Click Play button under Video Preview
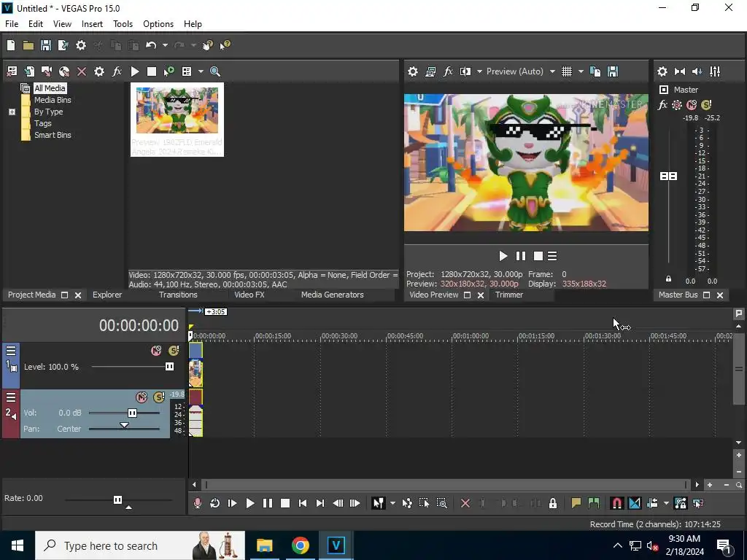 [x=503, y=256]
